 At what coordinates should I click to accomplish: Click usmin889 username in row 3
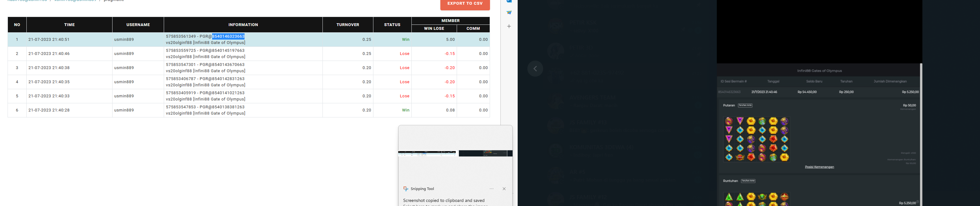pyautogui.click(x=124, y=68)
